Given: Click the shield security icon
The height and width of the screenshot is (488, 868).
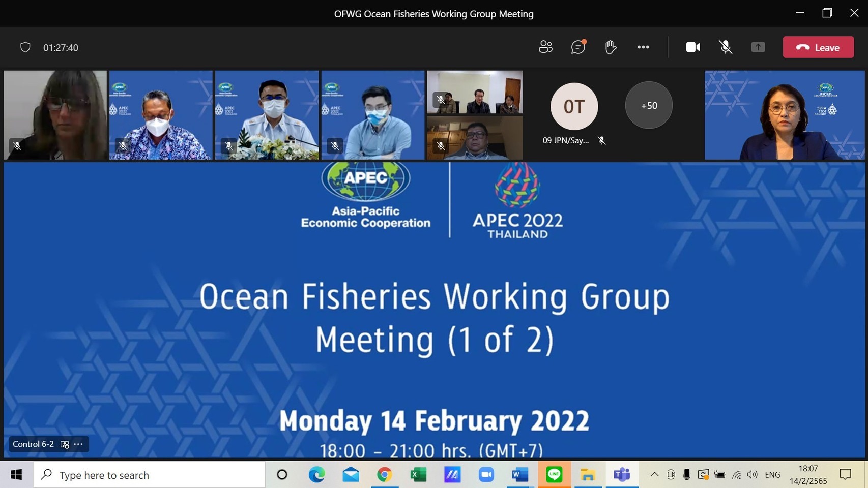Looking at the screenshot, I should 25,47.
